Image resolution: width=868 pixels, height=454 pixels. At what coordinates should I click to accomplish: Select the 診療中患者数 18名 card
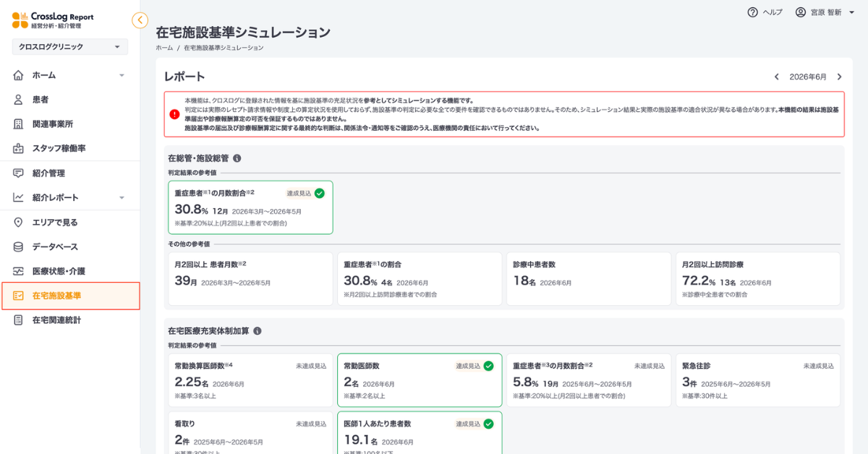click(589, 278)
